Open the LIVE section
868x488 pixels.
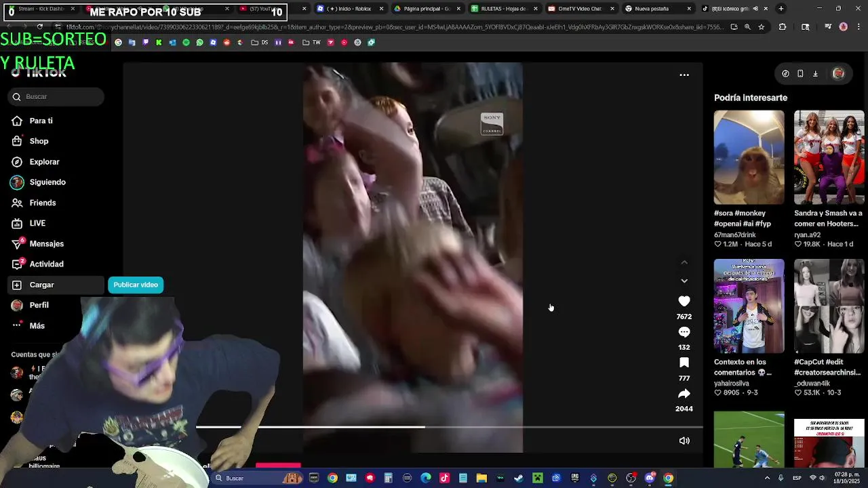(x=37, y=223)
